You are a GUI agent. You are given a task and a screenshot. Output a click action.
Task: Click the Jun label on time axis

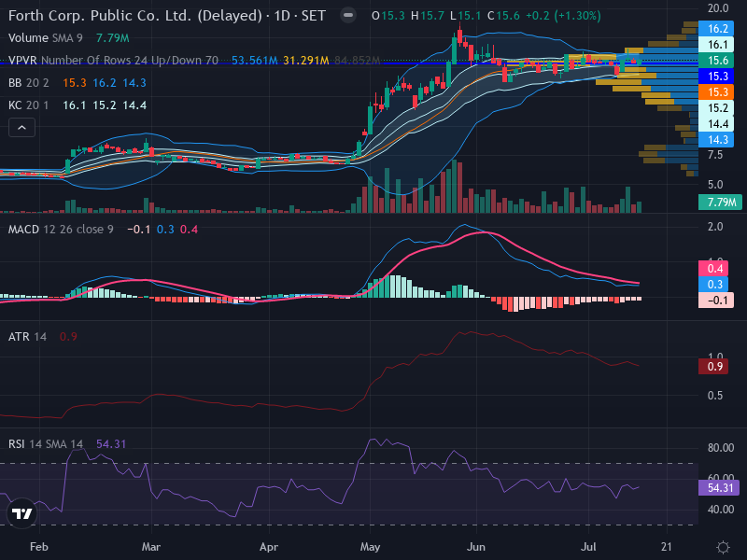(476, 547)
